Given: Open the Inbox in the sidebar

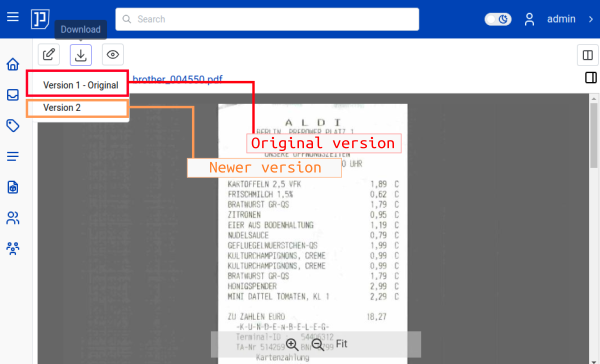Looking at the screenshot, I should tap(13, 95).
